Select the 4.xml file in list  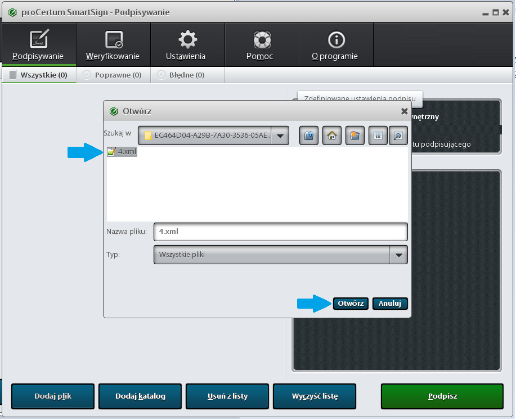coord(122,152)
